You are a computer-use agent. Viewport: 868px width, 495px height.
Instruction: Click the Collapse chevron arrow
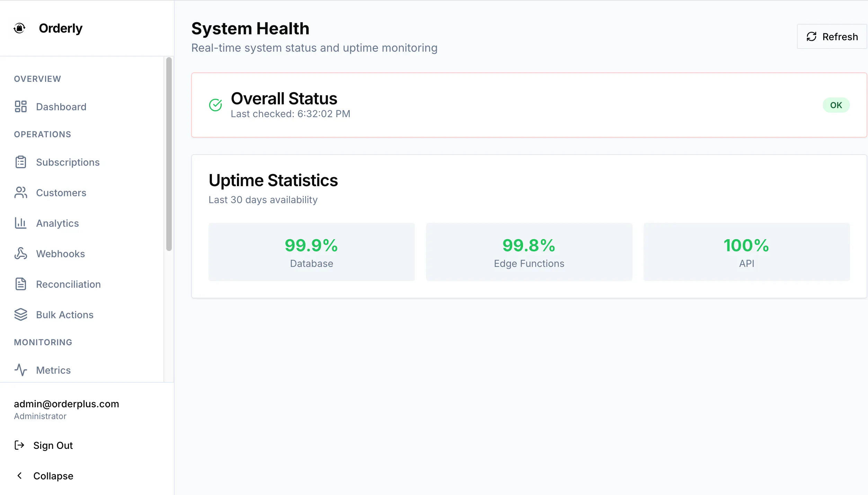pos(20,476)
